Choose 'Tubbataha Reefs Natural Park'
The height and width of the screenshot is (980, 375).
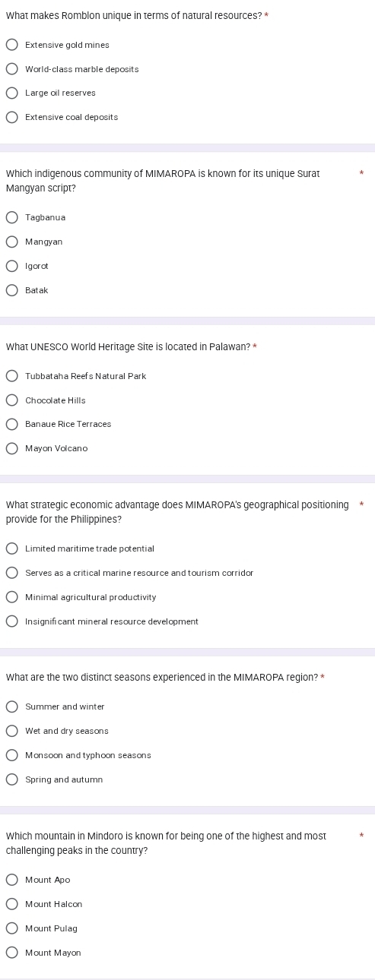[12, 376]
